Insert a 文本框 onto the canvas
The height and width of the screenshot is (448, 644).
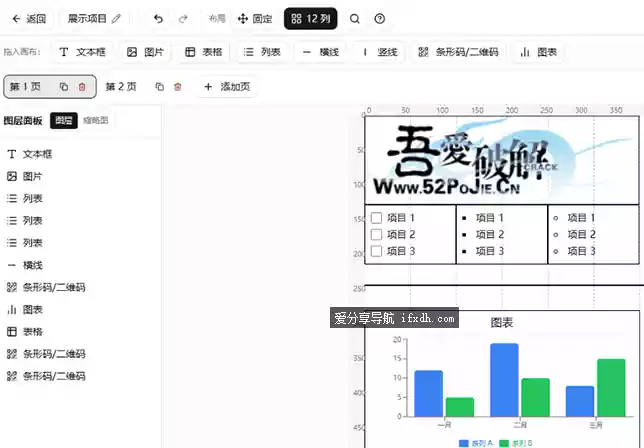coord(83,52)
